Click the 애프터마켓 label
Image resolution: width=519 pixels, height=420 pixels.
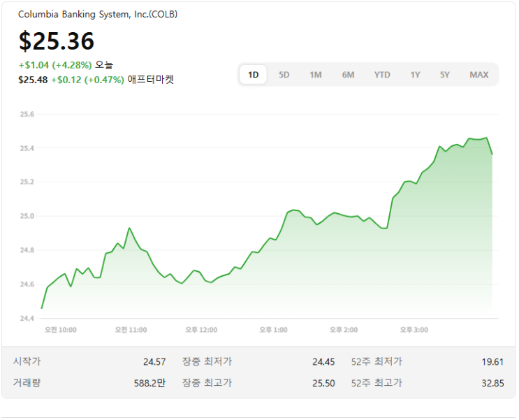click(x=151, y=80)
